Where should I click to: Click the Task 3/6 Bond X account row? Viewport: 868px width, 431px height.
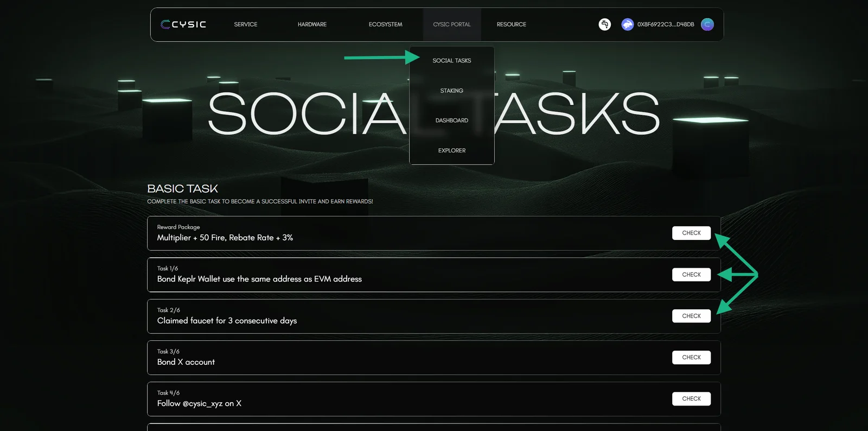click(x=434, y=358)
